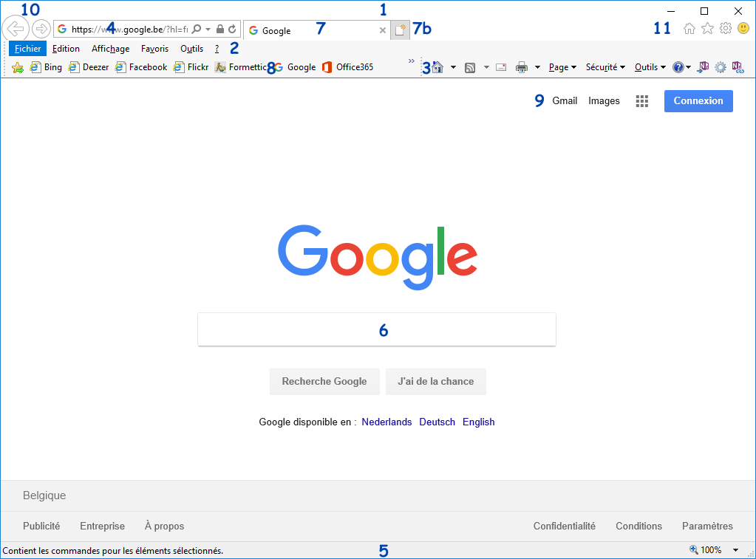The height and width of the screenshot is (559, 756).
Task: Click the blue Connexion button
Action: click(698, 100)
